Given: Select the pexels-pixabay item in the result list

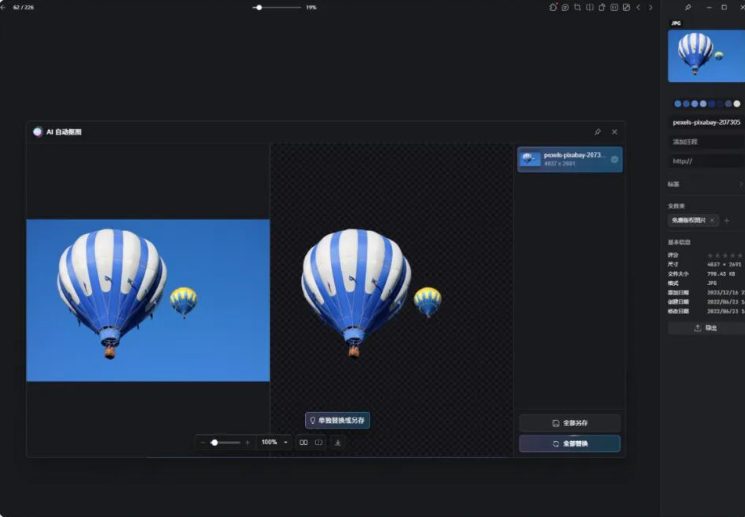Looking at the screenshot, I should pyautogui.click(x=569, y=159).
